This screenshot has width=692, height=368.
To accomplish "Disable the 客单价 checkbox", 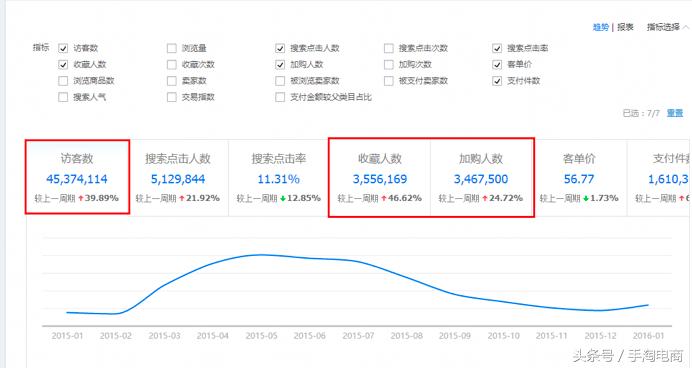I will [497, 64].
